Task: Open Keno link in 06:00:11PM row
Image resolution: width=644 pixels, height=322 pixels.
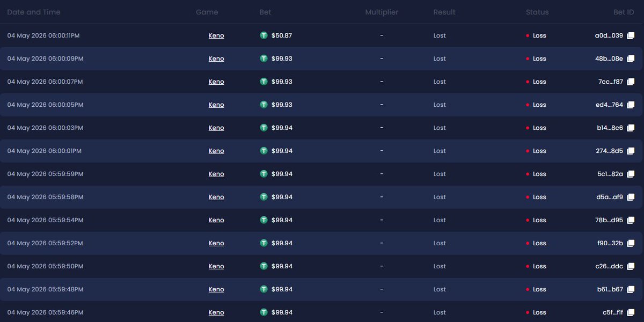Action: pos(216,35)
